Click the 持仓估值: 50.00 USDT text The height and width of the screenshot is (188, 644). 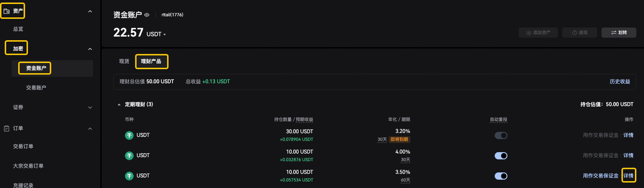coord(607,105)
